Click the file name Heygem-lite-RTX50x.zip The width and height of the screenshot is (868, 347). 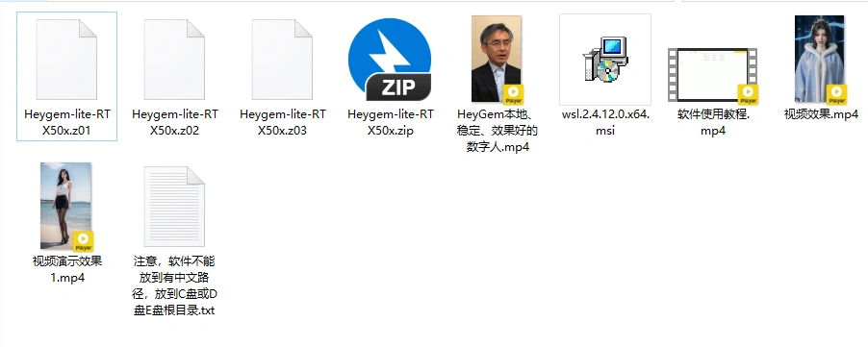tap(391, 123)
